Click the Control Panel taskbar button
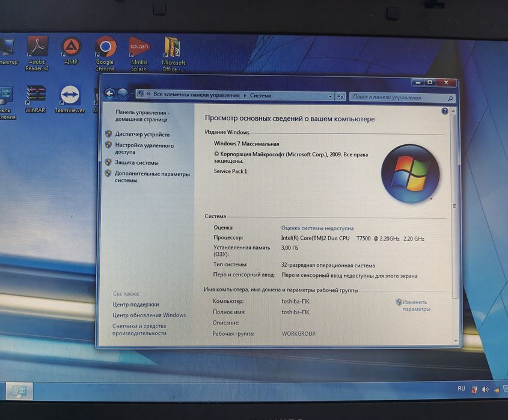Image resolution: width=508 pixels, height=420 pixels. tap(19, 391)
